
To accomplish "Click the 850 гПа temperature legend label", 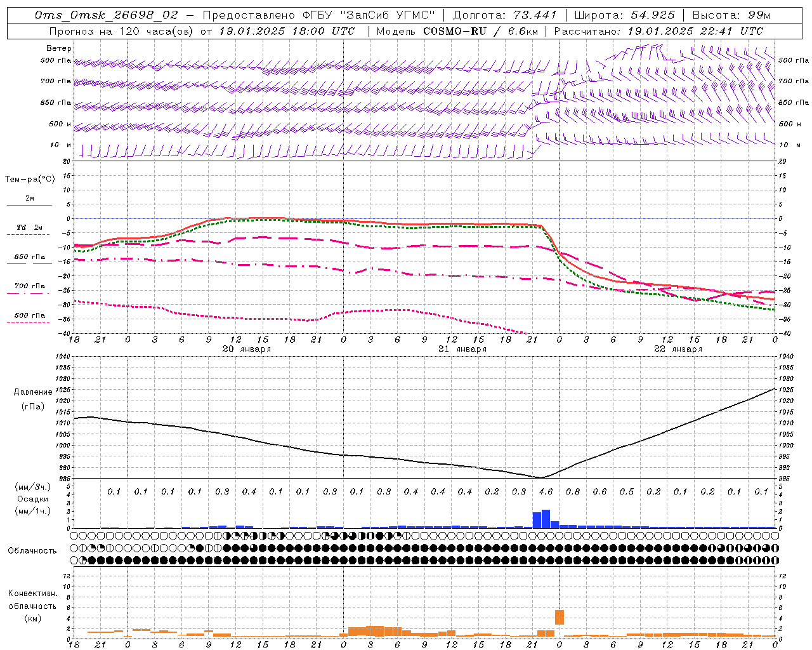I will (x=30, y=257).
